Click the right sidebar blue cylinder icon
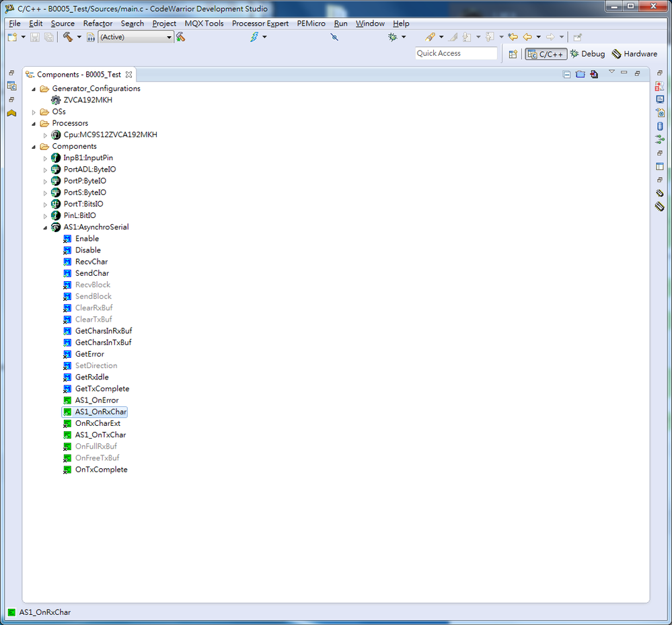Viewport: 672px width, 625px height. (x=660, y=126)
